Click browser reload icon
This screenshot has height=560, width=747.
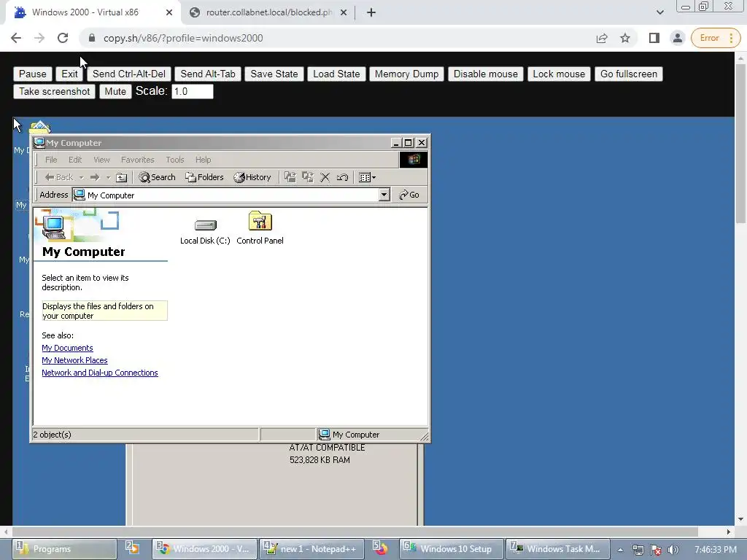(x=63, y=38)
